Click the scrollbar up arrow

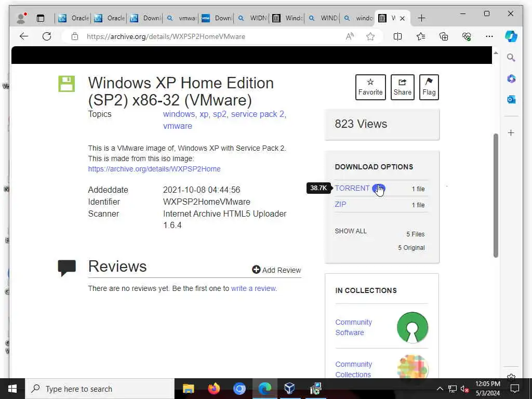coord(496,54)
